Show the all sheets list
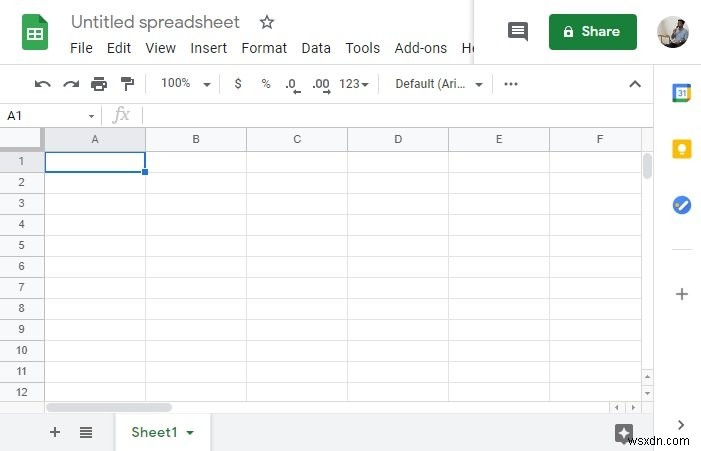The image size is (701, 451). pos(86,432)
